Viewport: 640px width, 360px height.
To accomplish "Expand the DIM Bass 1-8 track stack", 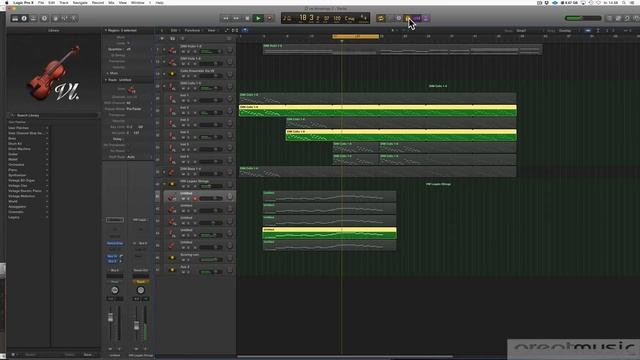I will [164, 172].
